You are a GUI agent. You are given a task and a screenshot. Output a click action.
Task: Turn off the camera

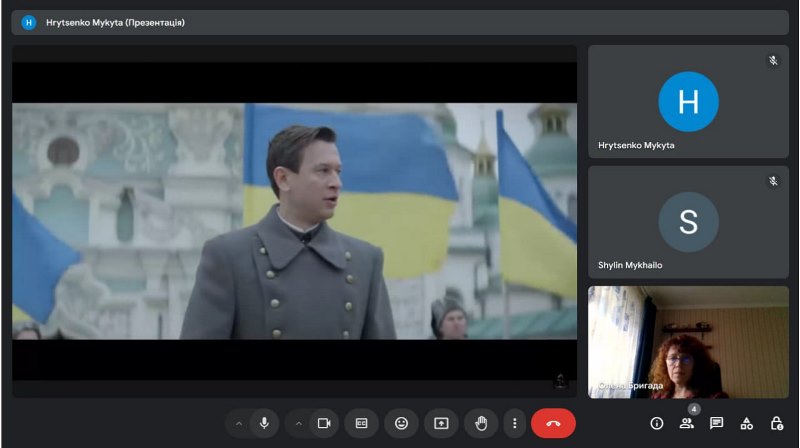324,424
